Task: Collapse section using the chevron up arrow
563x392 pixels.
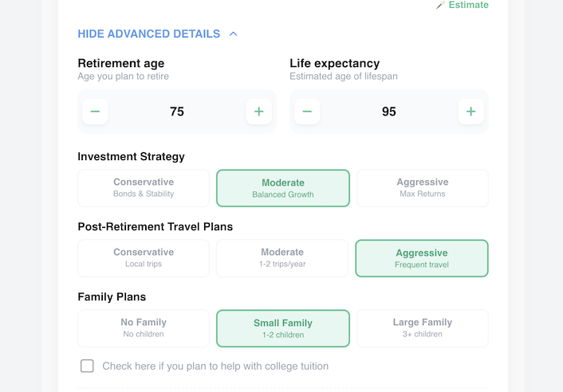Action: (x=233, y=34)
